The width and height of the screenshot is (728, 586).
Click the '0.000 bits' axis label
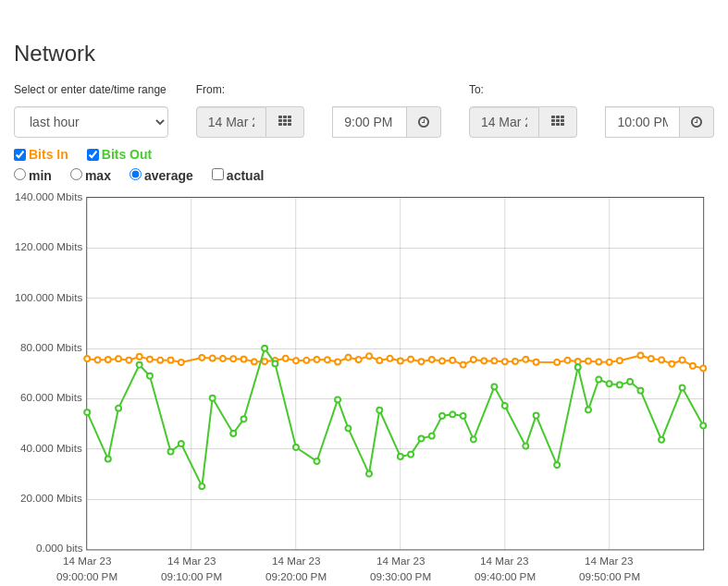59,548
